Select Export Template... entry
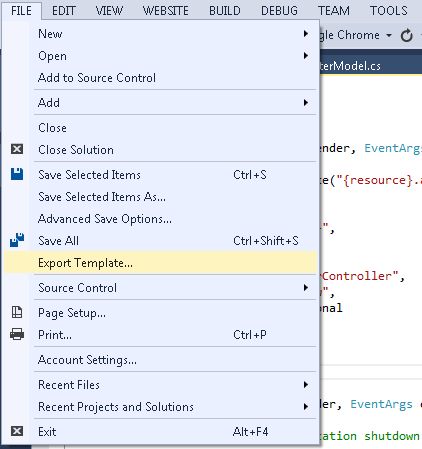Screen dimensions: 422x449 [x=160, y=263]
